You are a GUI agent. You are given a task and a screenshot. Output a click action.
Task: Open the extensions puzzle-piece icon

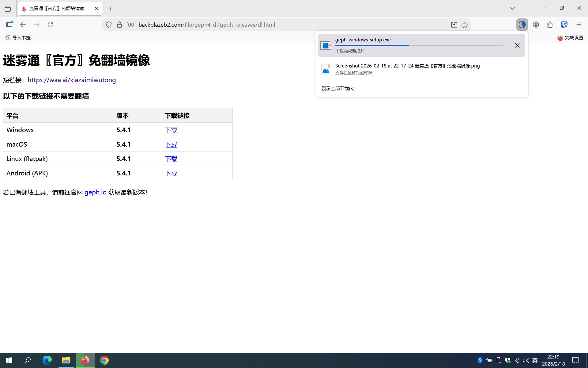550,25
